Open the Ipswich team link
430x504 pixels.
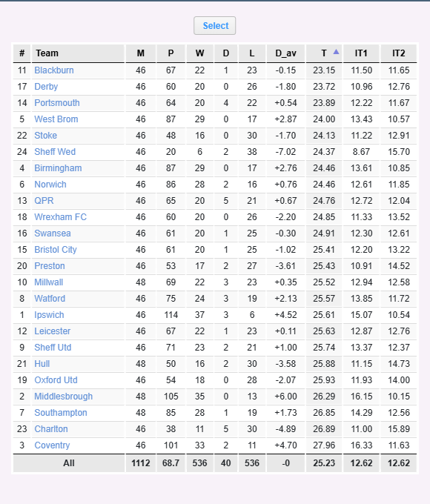49,315
